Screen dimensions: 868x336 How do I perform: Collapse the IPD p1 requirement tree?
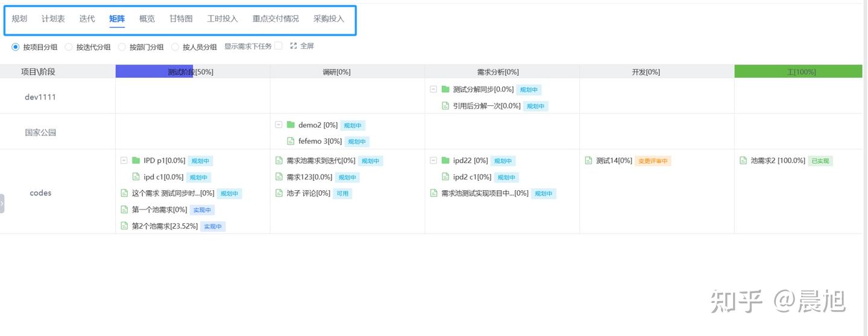(124, 161)
